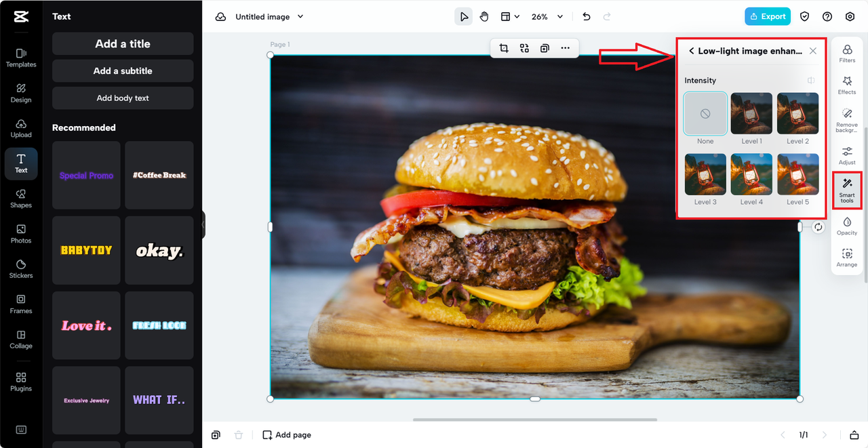Viewport: 868px width, 448px height.
Task: Choose the BABYTOY text preset
Action: point(86,250)
